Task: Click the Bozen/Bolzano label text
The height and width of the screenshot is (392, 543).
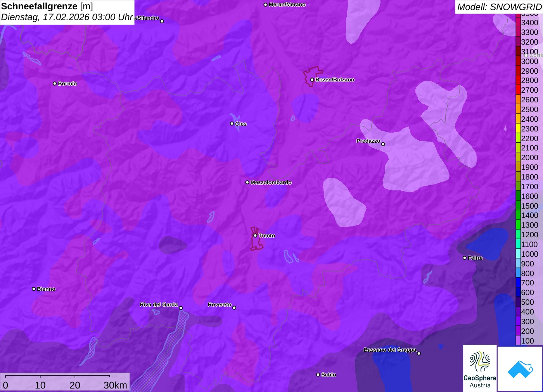Action: [x=335, y=79]
